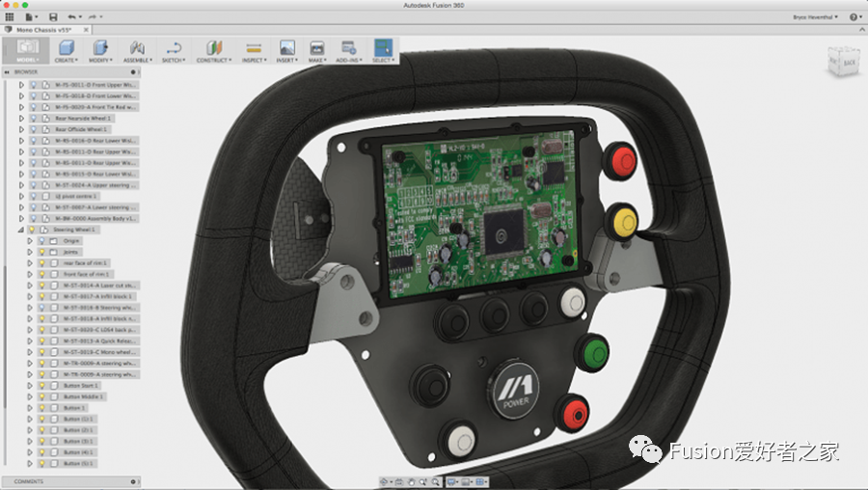This screenshot has width=868, height=490.
Task: Expand the Rear Nearside Wheel:1 node
Action: [21, 118]
